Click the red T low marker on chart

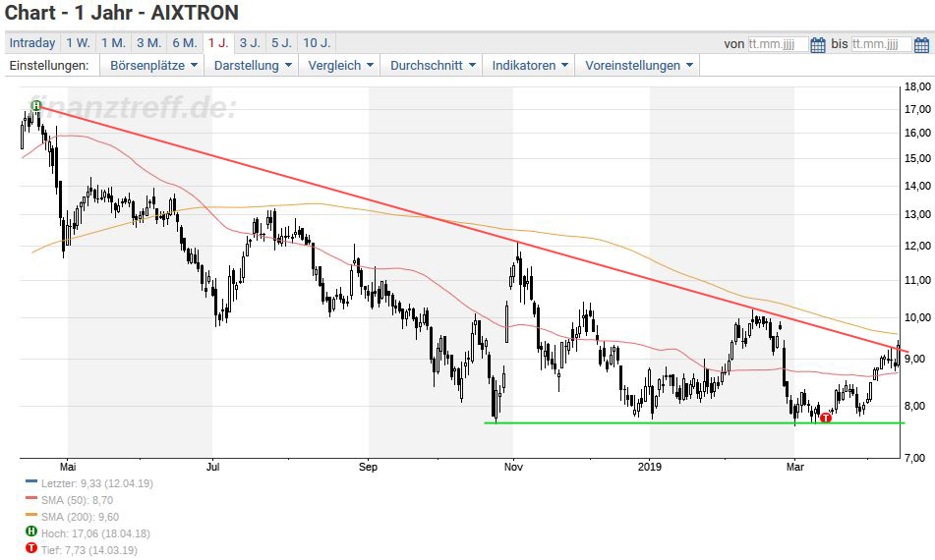825,418
